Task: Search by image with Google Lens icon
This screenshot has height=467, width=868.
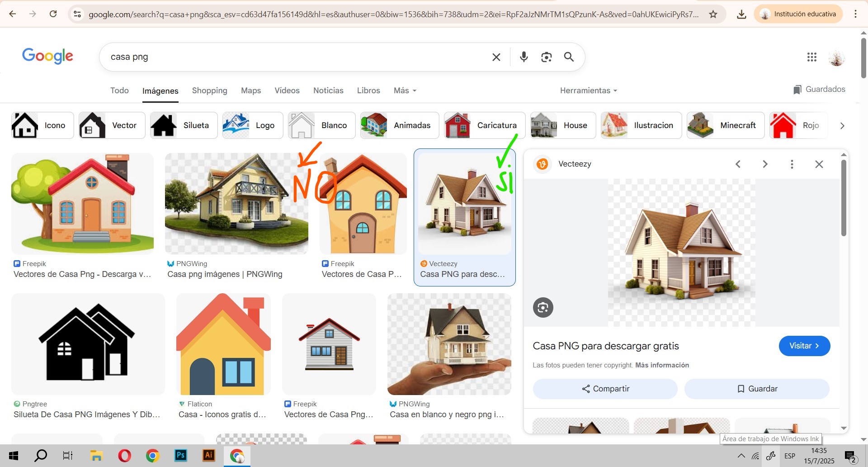Action: (547, 57)
